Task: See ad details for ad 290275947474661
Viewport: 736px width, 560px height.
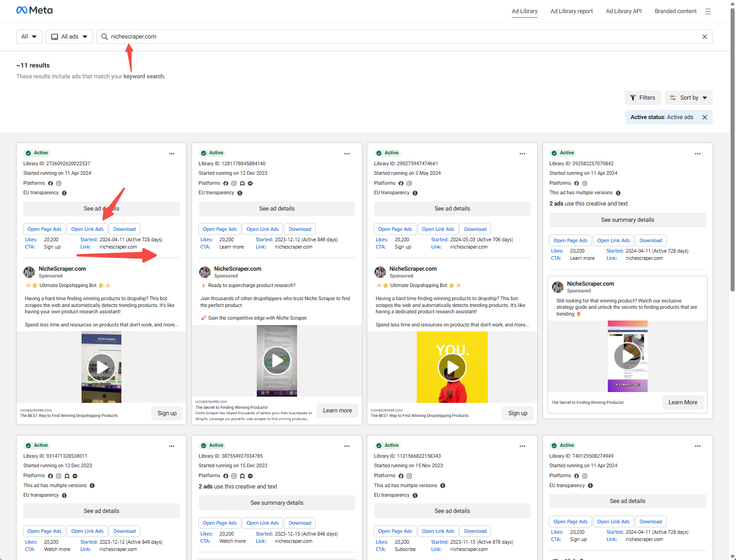Action: coord(452,209)
